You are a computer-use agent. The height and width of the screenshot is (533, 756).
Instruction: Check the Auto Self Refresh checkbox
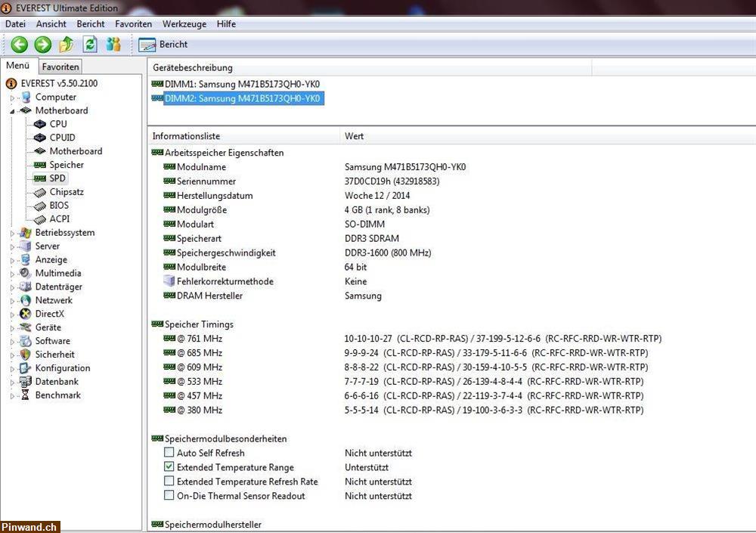pyautogui.click(x=169, y=453)
